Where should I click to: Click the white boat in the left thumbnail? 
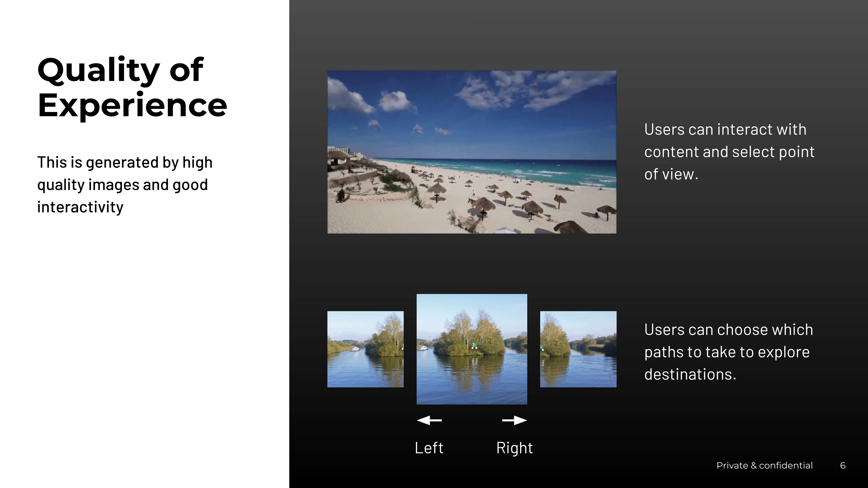[x=356, y=349]
